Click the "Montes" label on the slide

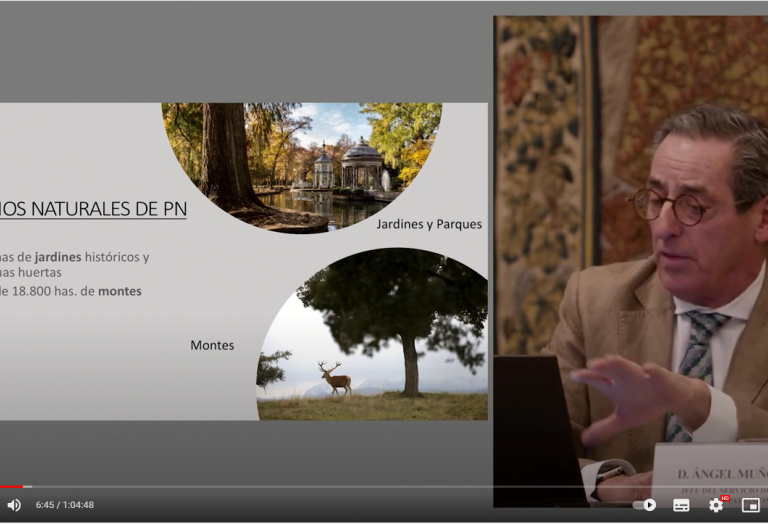point(212,345)
